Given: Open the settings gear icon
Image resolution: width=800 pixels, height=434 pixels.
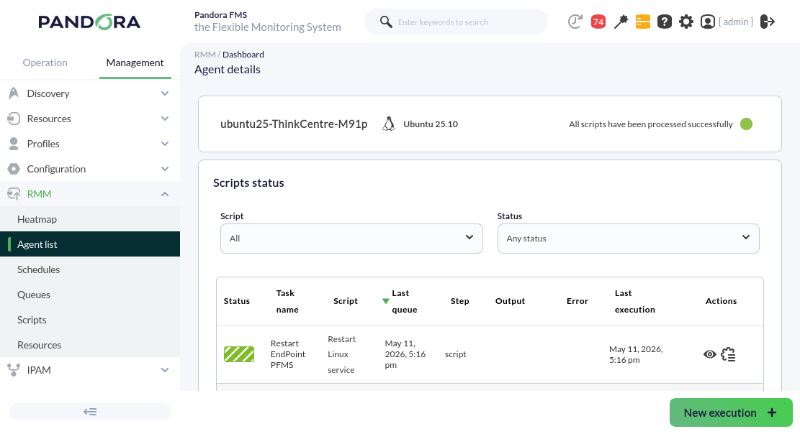Looking at the screenshot, I should pos(686,22).
